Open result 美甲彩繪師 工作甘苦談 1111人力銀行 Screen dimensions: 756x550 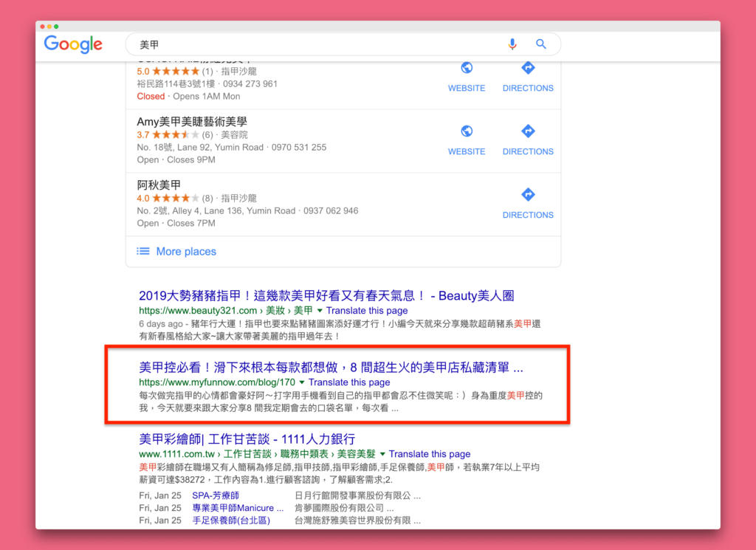coord(247,439)
